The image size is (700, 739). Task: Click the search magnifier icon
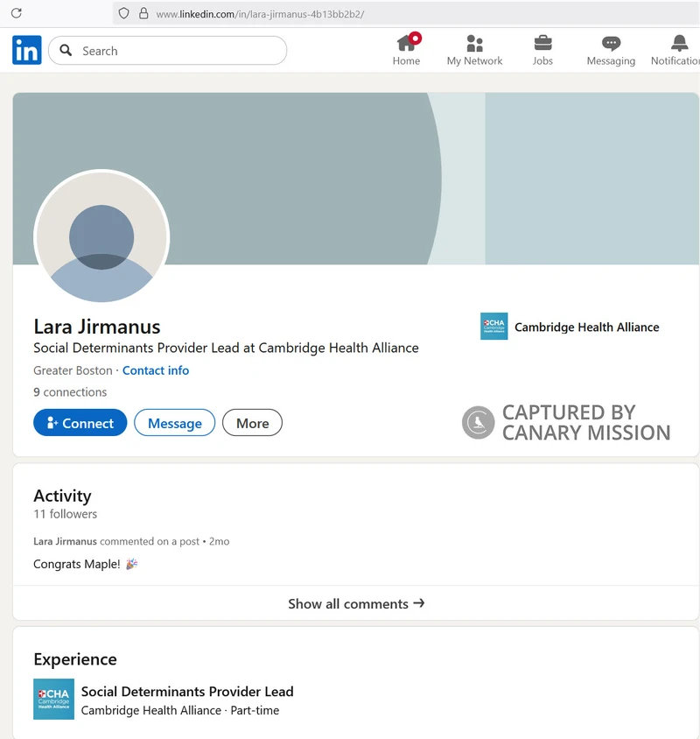coord(66,51)
